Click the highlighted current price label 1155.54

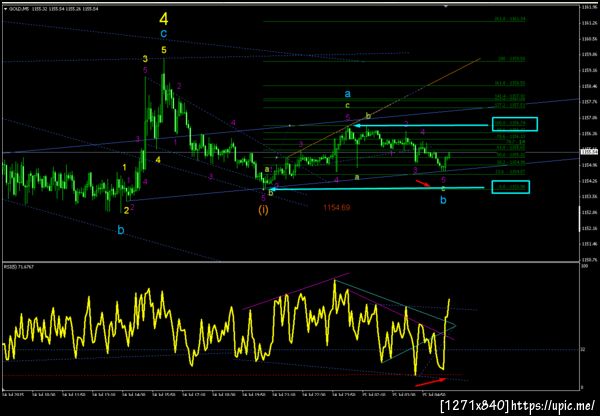pos(587,152)
